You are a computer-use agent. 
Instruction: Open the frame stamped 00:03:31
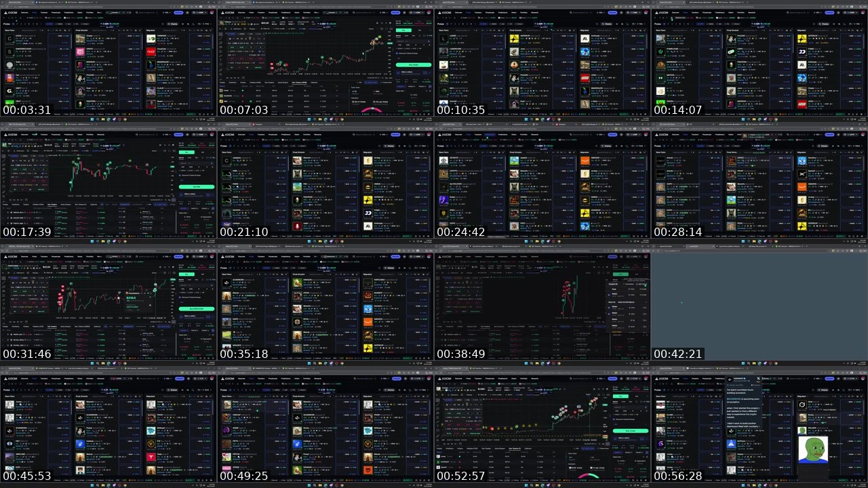pos(108,61)
